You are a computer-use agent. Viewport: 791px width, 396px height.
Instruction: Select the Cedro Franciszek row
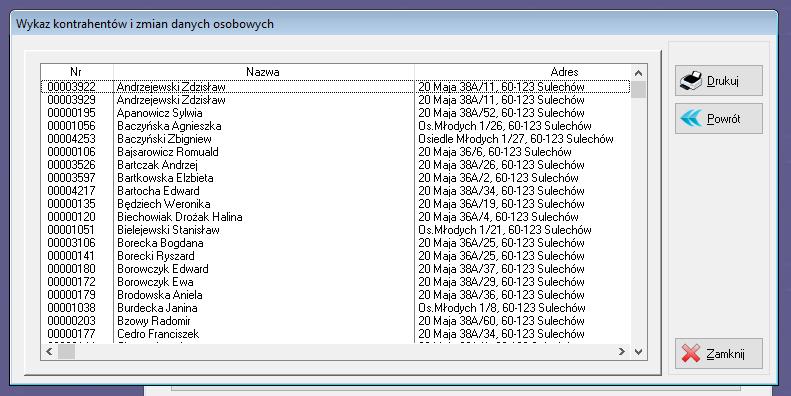point(336,334)
